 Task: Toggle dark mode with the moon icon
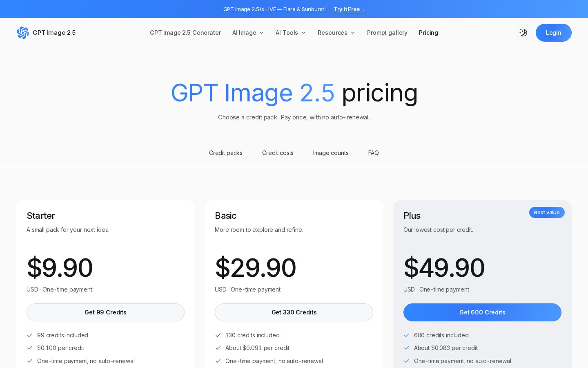523,33
